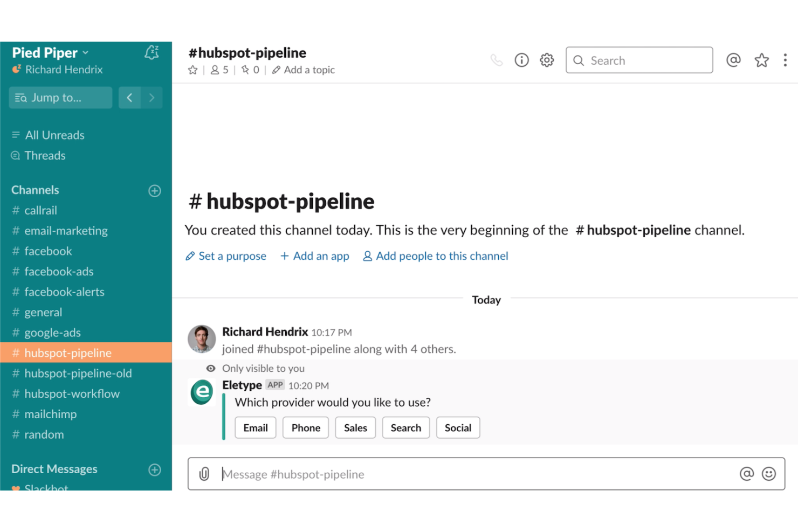Choose the Email provider button
This screenshot has height=532, width=798.
click(x=256, y=428)
